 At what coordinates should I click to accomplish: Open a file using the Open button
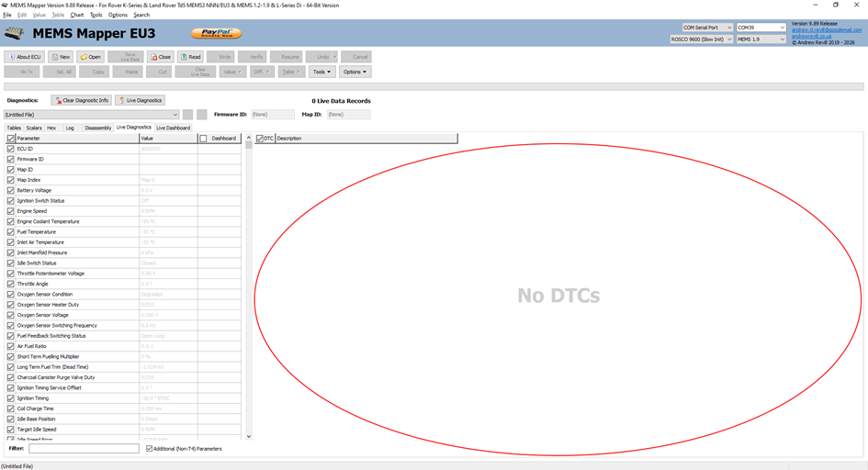coord(90,57)
